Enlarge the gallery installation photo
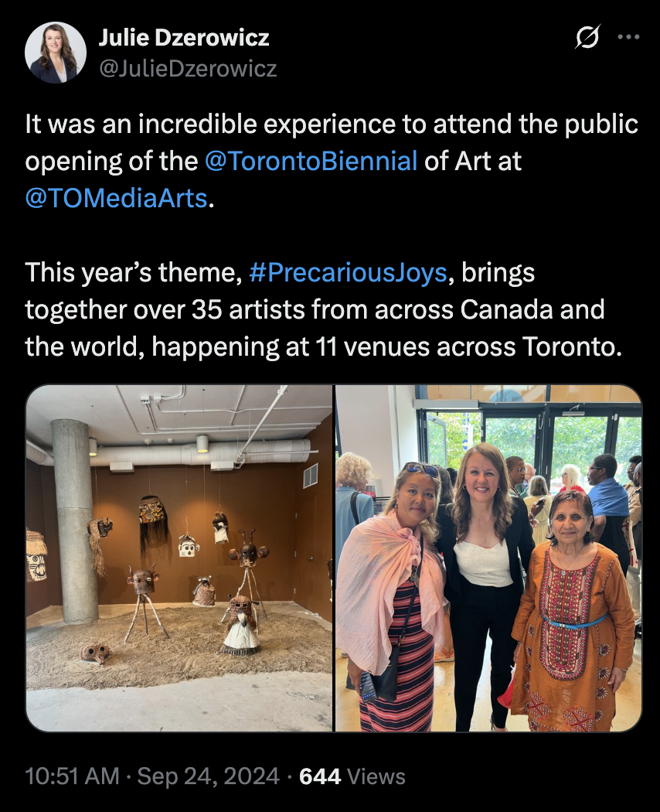The height and width of the screenshot is (812, 660). coord(178,555)
